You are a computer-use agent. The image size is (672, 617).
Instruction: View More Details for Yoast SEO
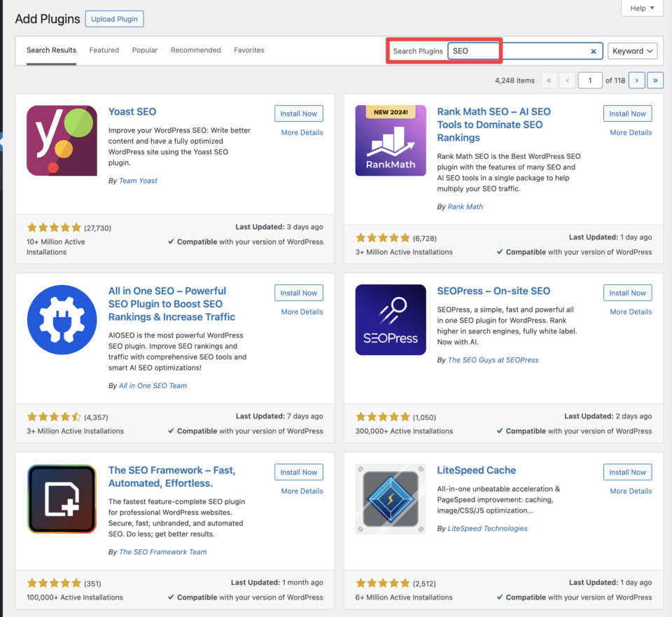click(x=302, y=132)
